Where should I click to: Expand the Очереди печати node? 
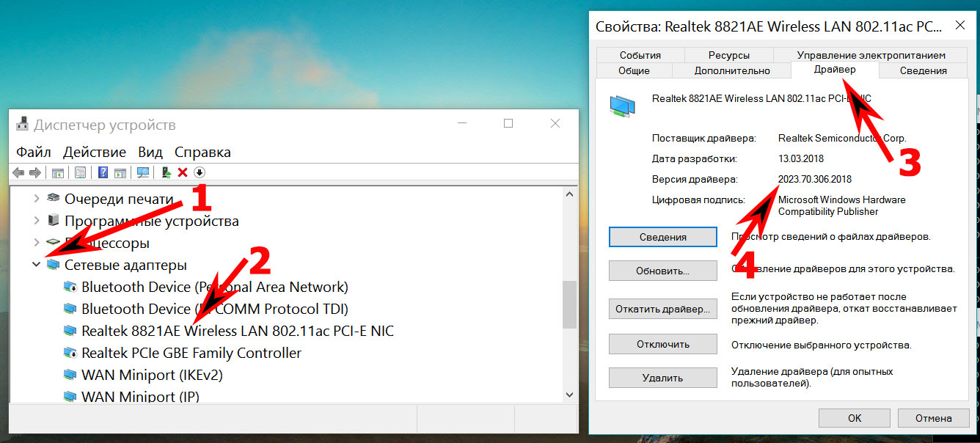click(36, 199)
